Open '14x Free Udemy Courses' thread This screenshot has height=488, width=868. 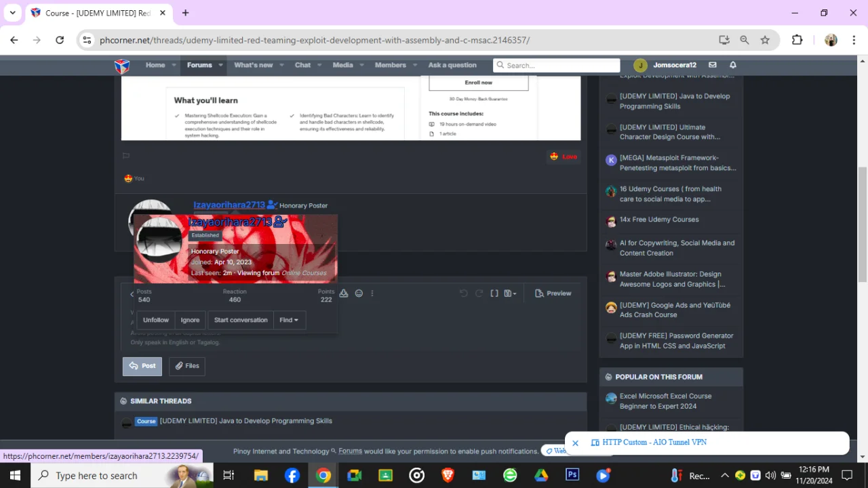coord(659,220)
